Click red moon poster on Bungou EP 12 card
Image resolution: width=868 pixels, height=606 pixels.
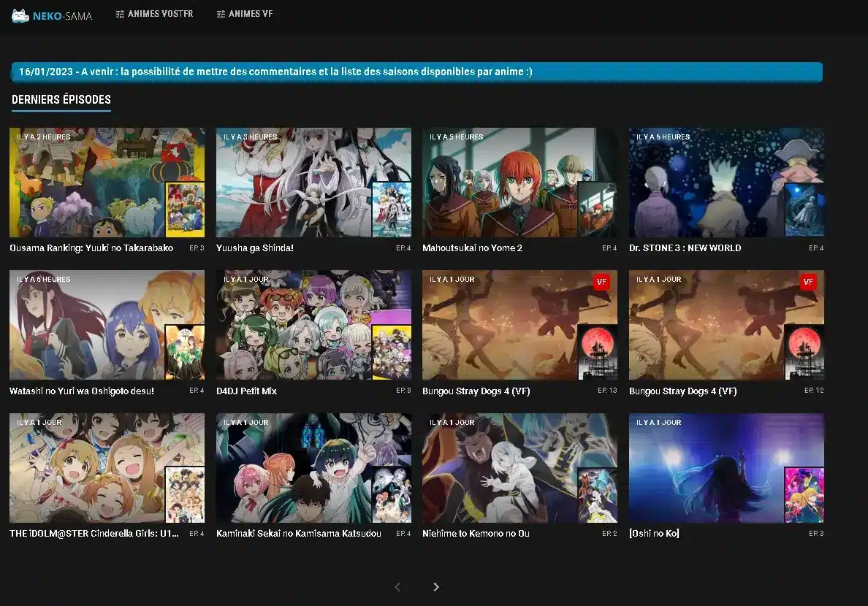(x=804, y=352)
